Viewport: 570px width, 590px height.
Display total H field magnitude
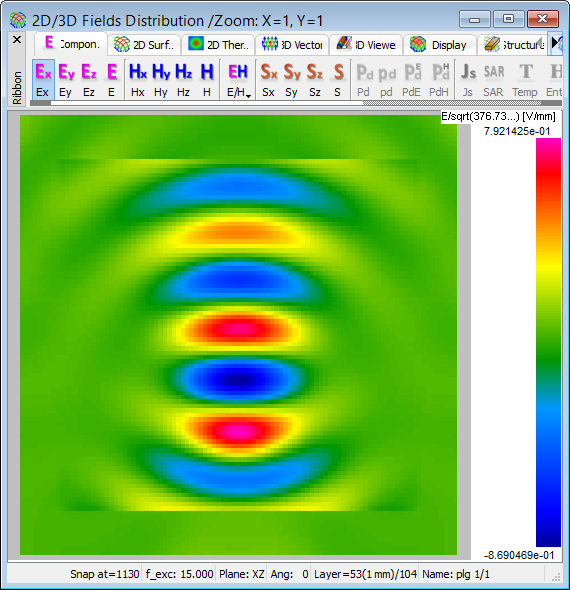(x=207, y=80)
